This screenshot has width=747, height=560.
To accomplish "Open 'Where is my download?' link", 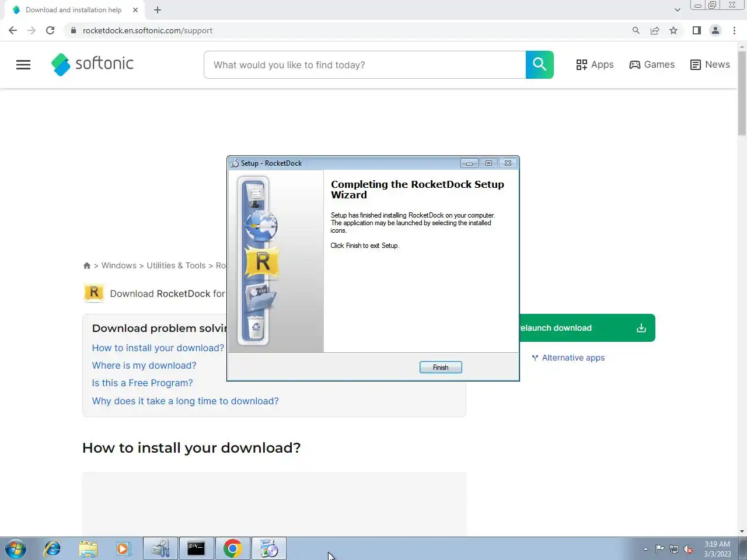I will (x=144, y=365).
